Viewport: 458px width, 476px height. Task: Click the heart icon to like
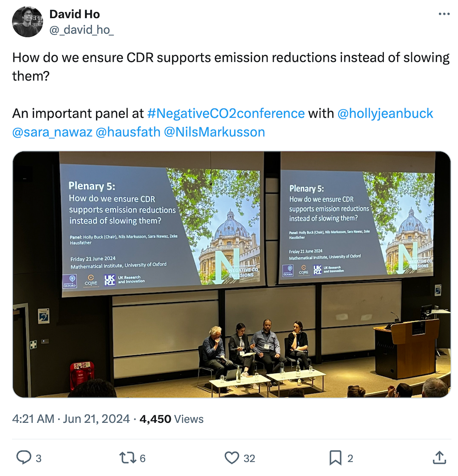(x=232, y=458)
